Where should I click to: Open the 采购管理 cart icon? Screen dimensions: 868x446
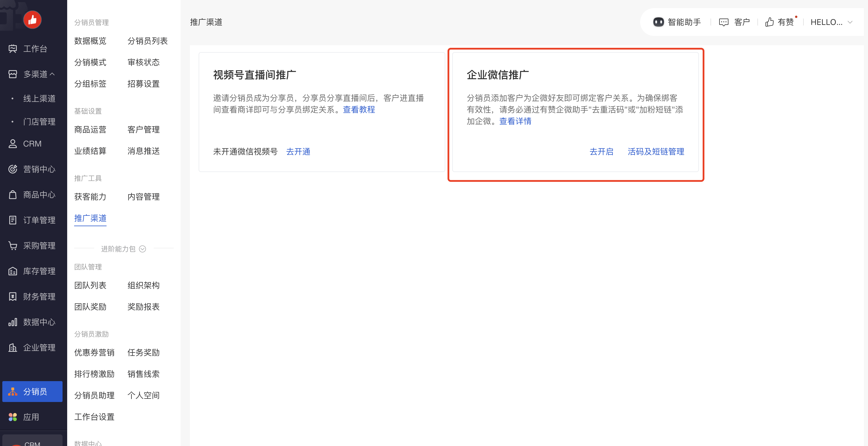click(13, 246)
